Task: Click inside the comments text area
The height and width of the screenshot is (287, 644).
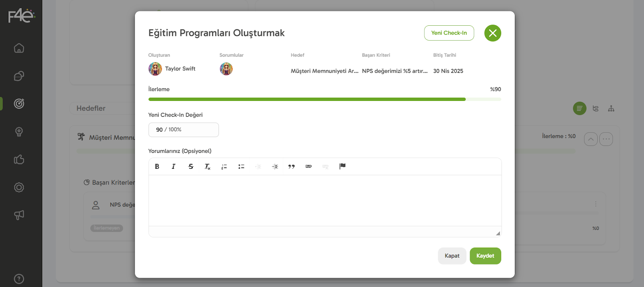Action: (324, 200)
